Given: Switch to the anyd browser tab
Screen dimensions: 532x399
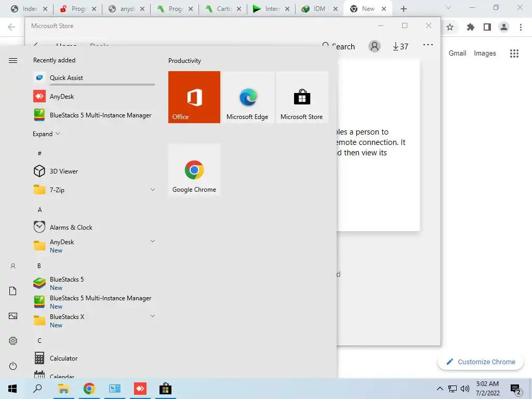Looking at the screenshot, I should (127, 9).
